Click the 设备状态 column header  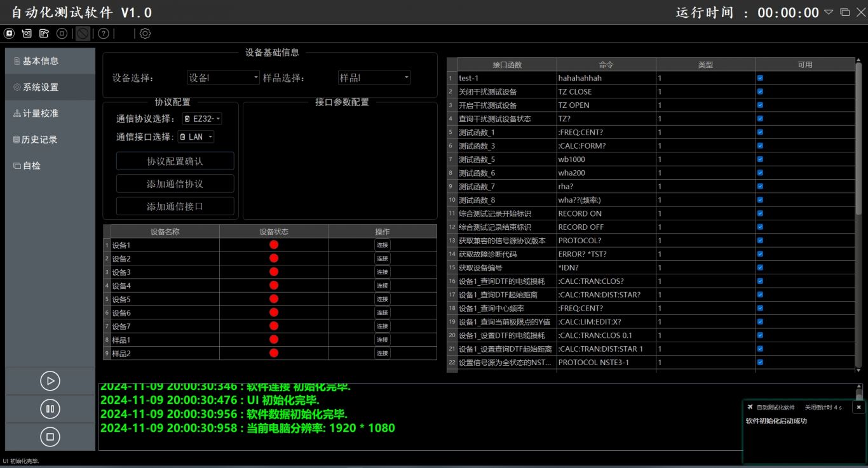tap(274, 232)
